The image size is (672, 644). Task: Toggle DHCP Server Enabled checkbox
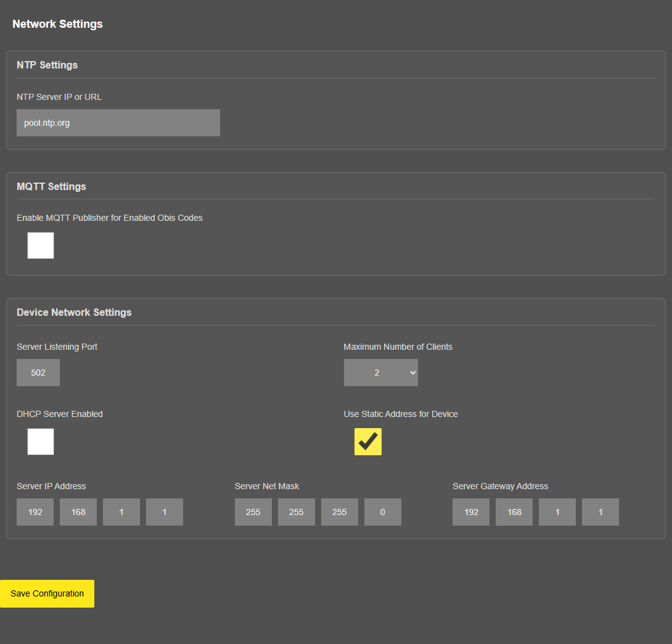pos(41,442)
